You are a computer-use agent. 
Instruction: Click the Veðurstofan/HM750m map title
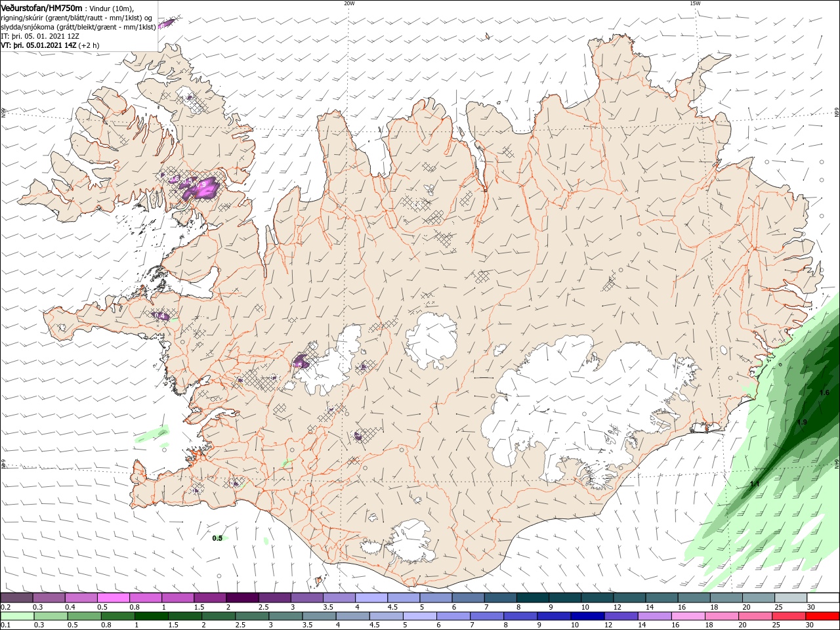pos(41,7)
